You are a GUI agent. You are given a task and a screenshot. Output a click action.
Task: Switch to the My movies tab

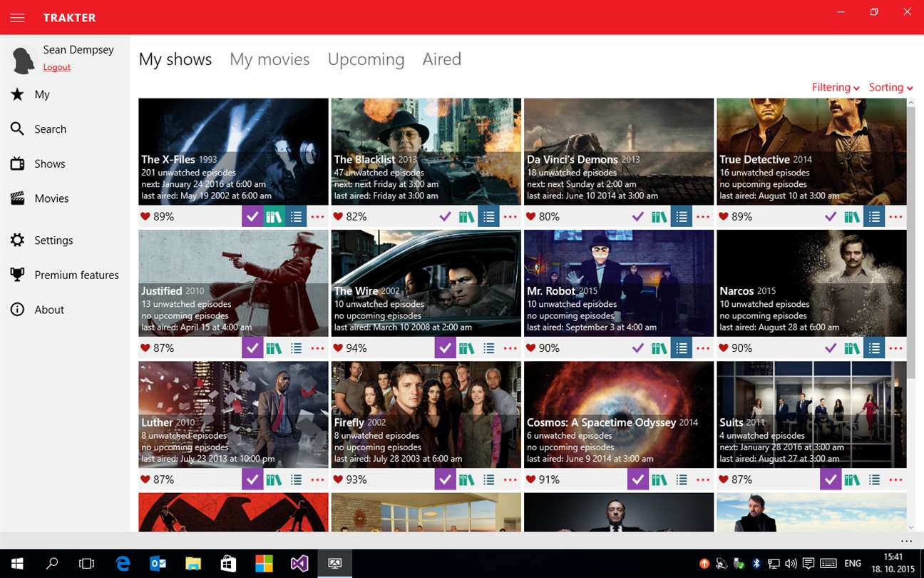pyautogui.click(x=269, y=59)
